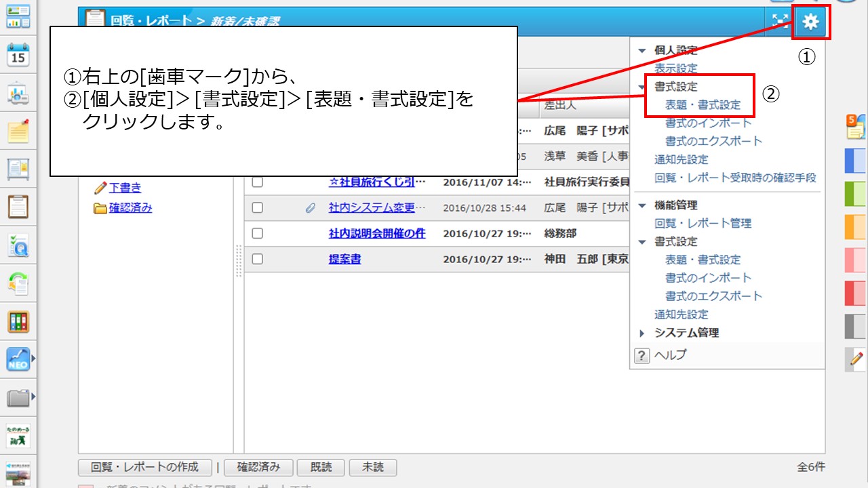
Task: Collapse the 機能管理 section
Action: 642,205
